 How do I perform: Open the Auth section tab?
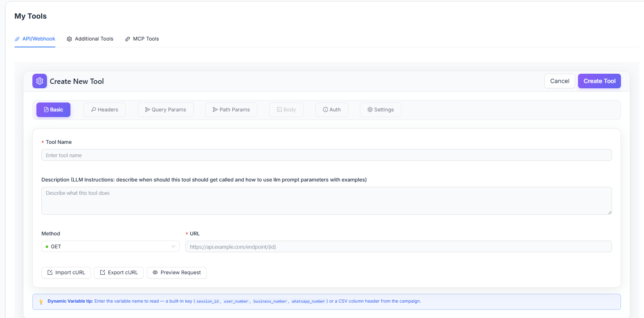pos(332,110)
